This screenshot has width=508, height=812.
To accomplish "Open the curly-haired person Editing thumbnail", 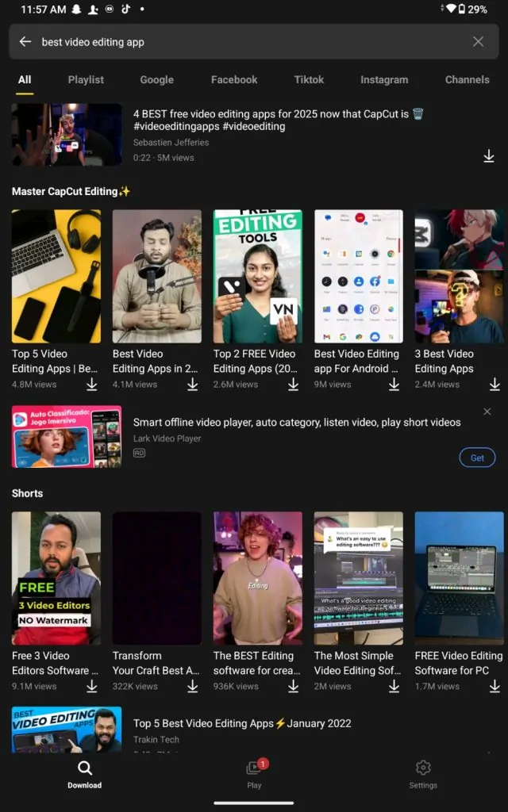I will click(258, 578).
